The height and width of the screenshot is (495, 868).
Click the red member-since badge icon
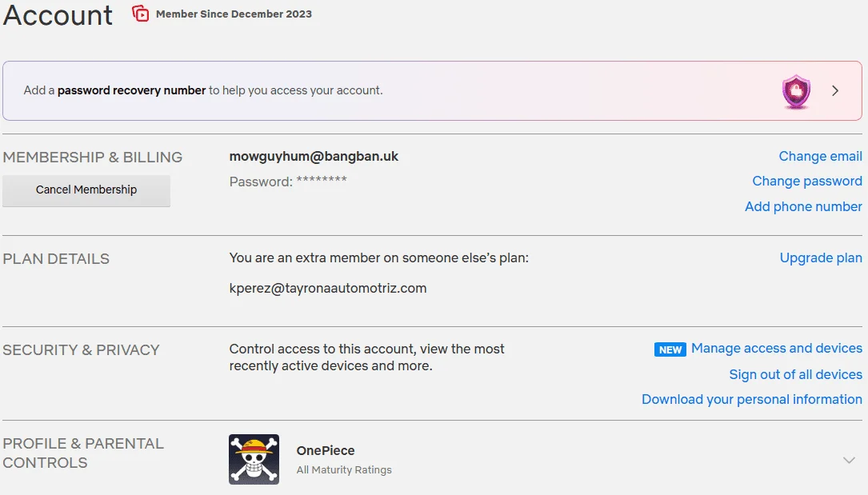pos(141,14)
